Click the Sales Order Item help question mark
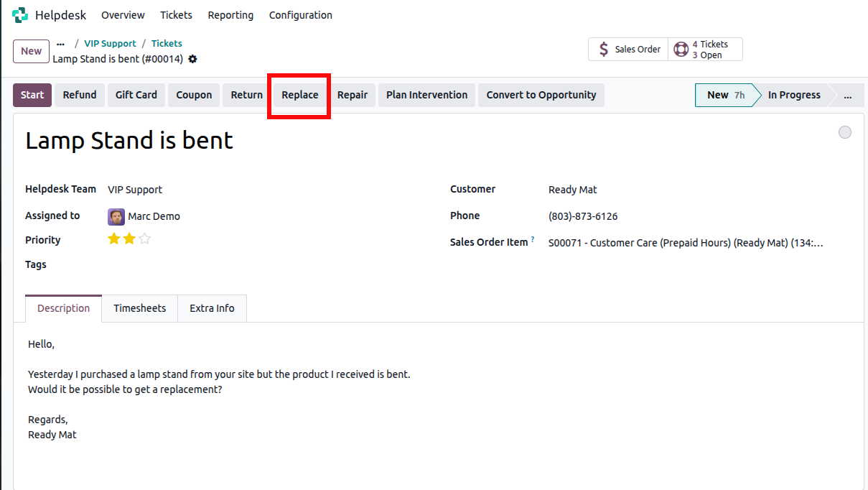The image size is (868, 490). point(533,240)
